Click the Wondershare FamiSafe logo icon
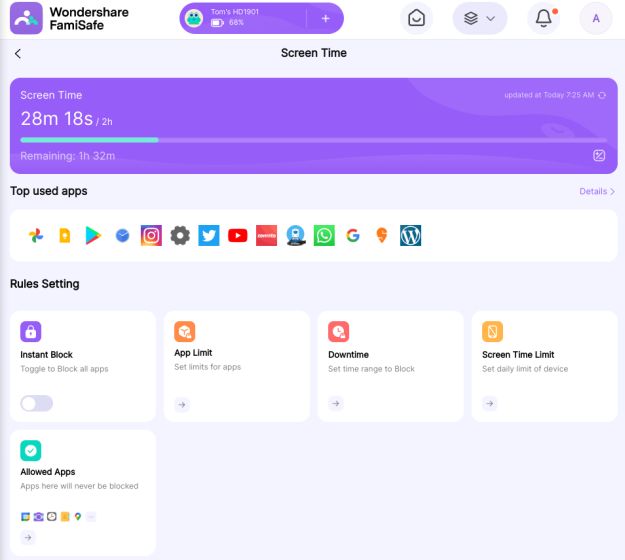The height and width of the screenshot is (560, 625). click(x=26, y=18)
